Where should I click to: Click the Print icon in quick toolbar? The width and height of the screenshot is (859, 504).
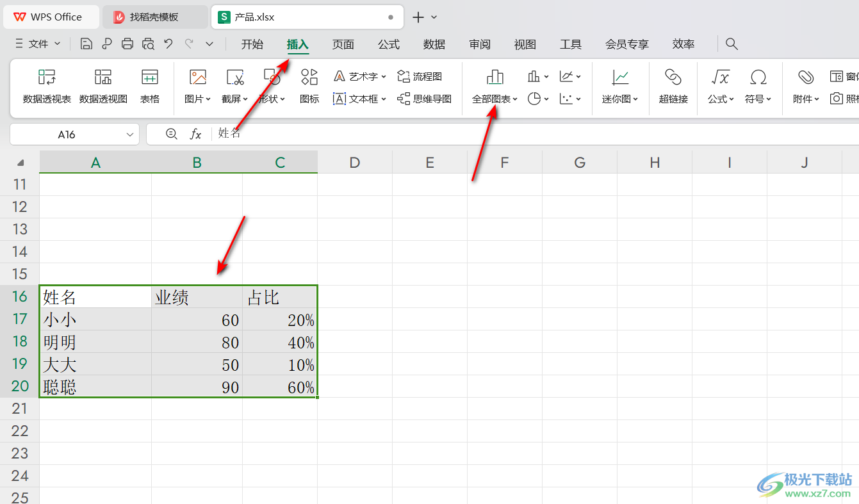pos(127,44)
